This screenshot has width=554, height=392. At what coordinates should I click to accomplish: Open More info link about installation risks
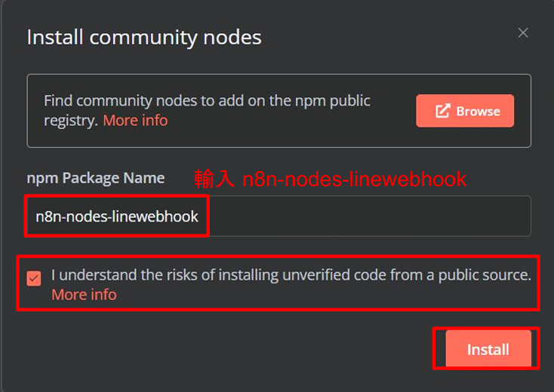pos(84,295)
